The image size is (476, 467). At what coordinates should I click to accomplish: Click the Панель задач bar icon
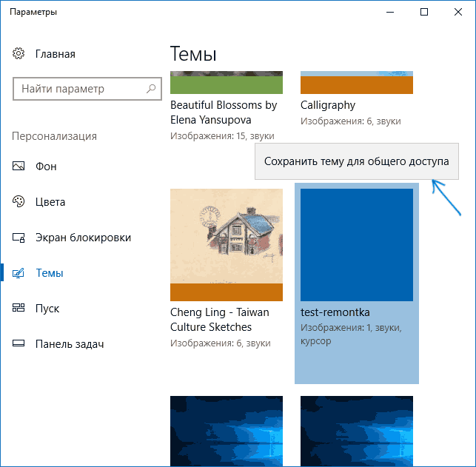(x=19, y=343)
